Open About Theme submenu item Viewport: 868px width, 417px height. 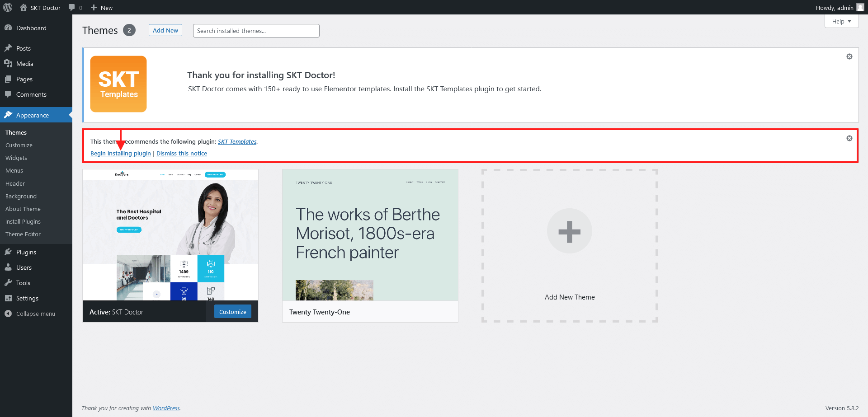pos(23,209)
